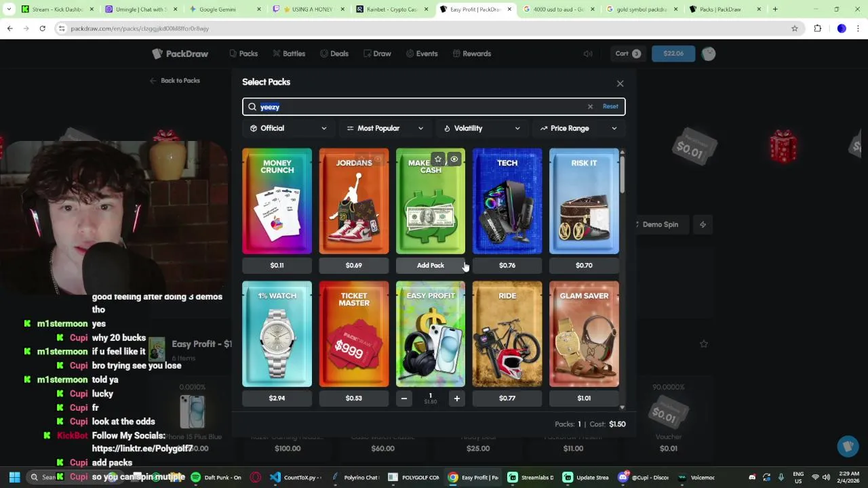Click Reset next to the search box

tap(610, 106)
